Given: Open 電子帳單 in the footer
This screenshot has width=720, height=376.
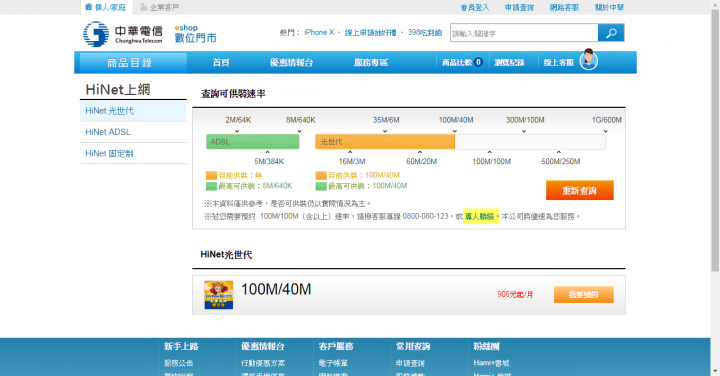Looking at the screenshot, I should point(333,363).
